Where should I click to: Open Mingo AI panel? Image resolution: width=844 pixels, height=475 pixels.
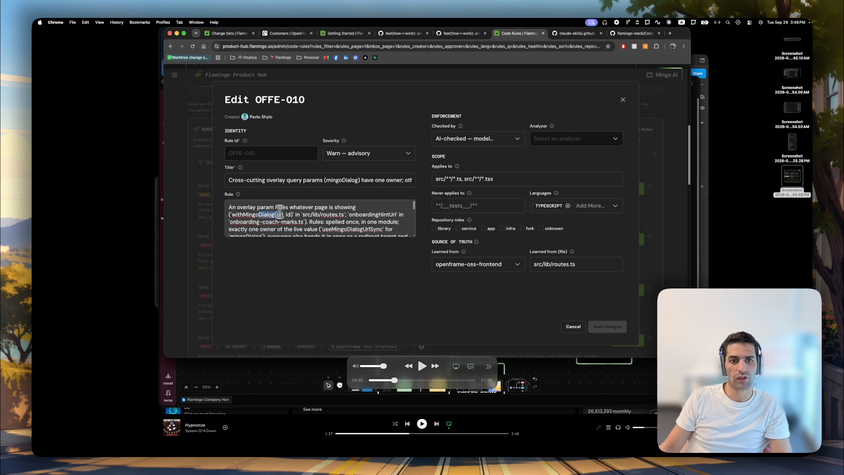pyautogui.click(x=662, y=75)
